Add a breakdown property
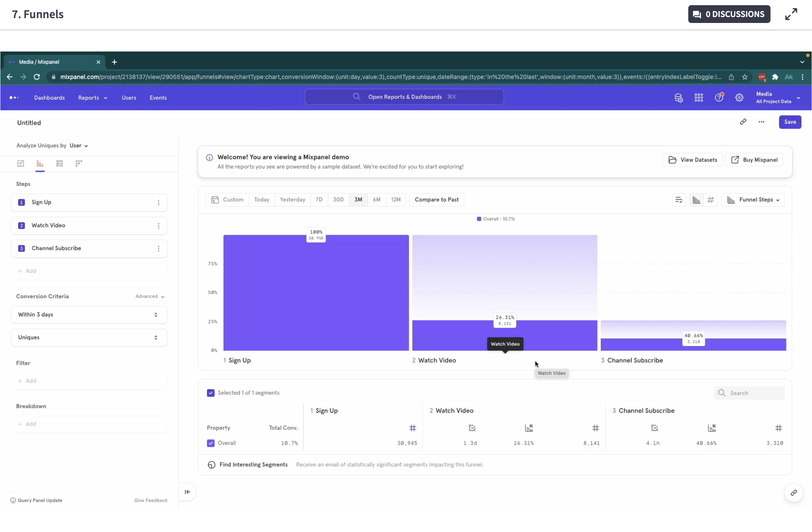This screenshot has height=532, width=812. click(x=89, y=424)
